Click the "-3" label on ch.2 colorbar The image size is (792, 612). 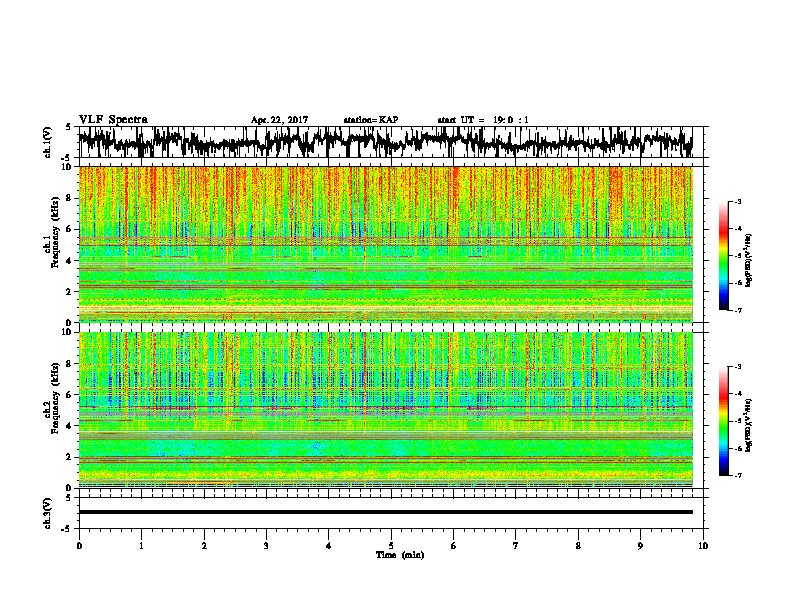tap(737, 367)
